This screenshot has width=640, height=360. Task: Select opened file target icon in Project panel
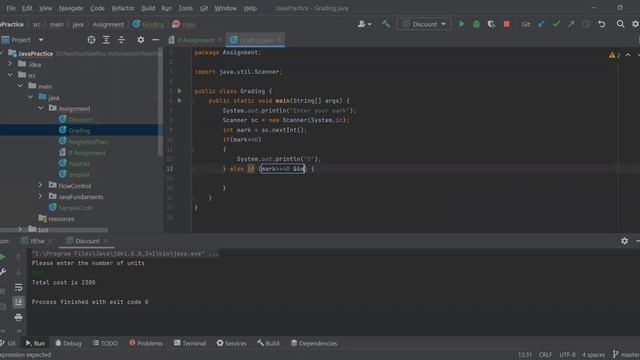point(91,40)
